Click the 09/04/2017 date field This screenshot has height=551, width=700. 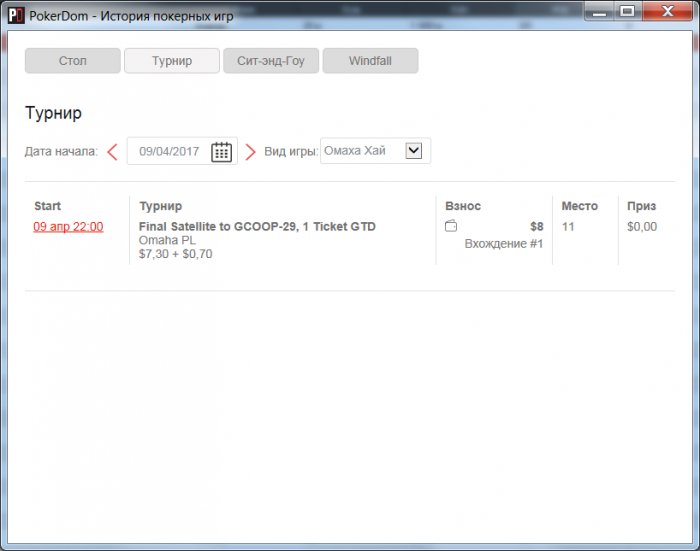[x=182, y=151]
